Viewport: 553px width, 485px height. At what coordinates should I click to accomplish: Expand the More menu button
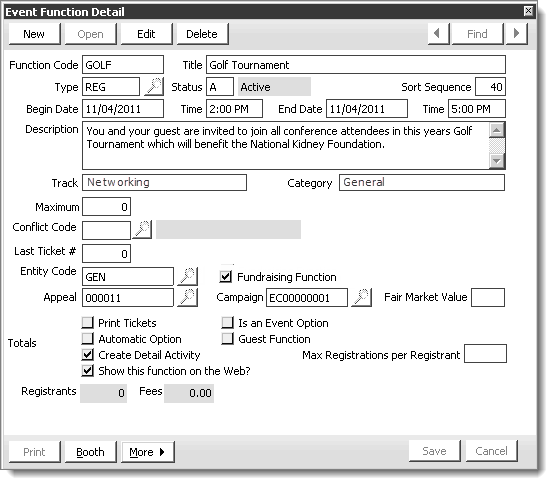point(148,452)
